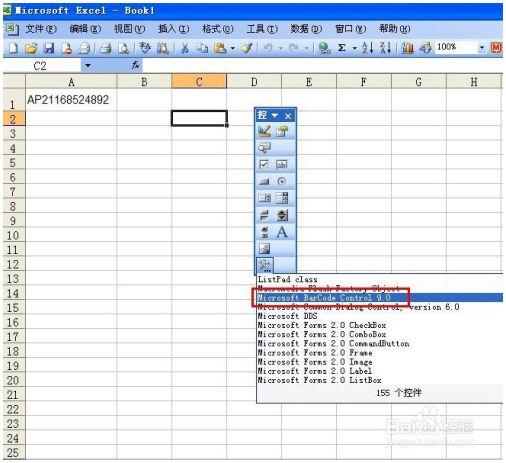Screen dimensions: 506x463
Task: Choose ListPad class from control list
Action: 380,279
